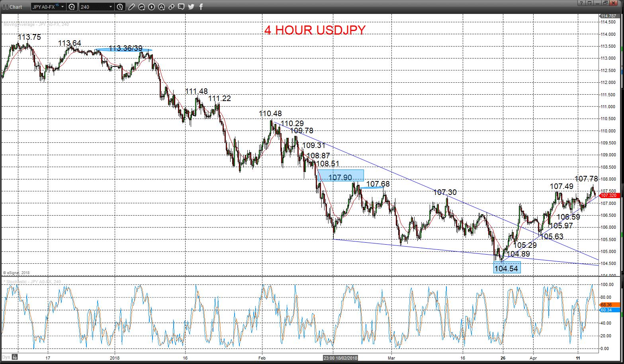Open the time template clock menu
Viewport: 624px width, 364px height.
coord(120,7)
